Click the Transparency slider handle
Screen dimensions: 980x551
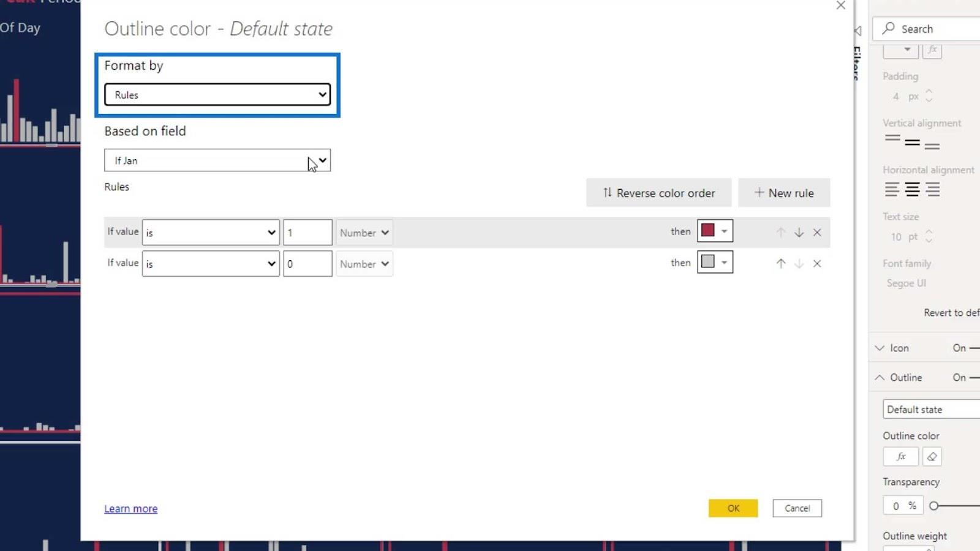click(x=934, y=506)
